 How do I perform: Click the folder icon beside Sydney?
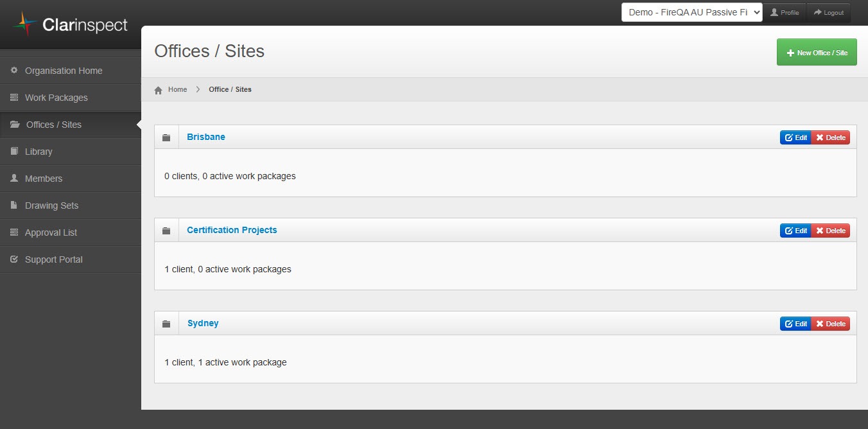pos(166,324)
